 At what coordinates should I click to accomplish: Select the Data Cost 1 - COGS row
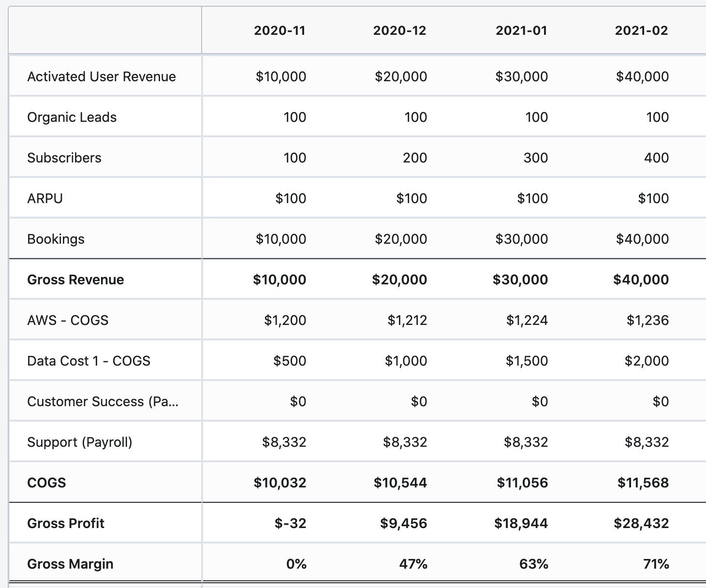(89, 361)
